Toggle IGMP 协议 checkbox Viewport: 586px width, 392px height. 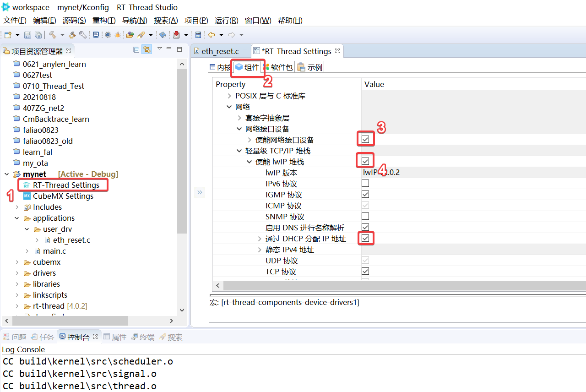365,194
